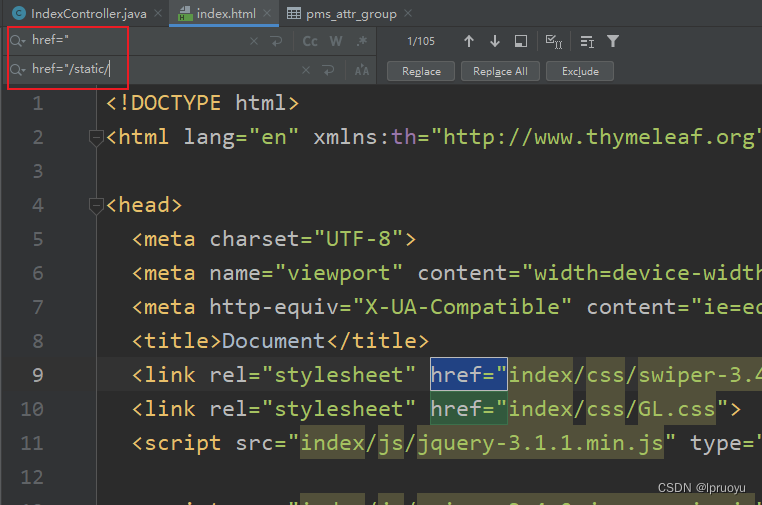Clear the replace field text
This screenshot has height=505, width=762.
(x=306, y=70)
